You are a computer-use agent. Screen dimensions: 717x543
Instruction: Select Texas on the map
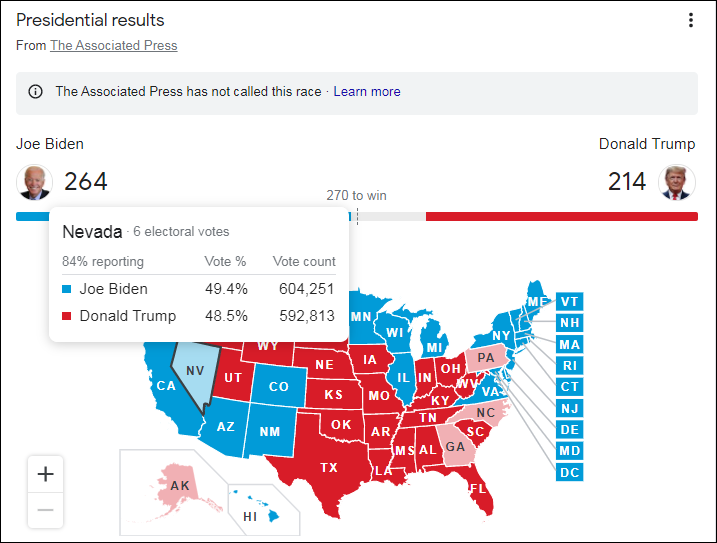pos(328,466)
